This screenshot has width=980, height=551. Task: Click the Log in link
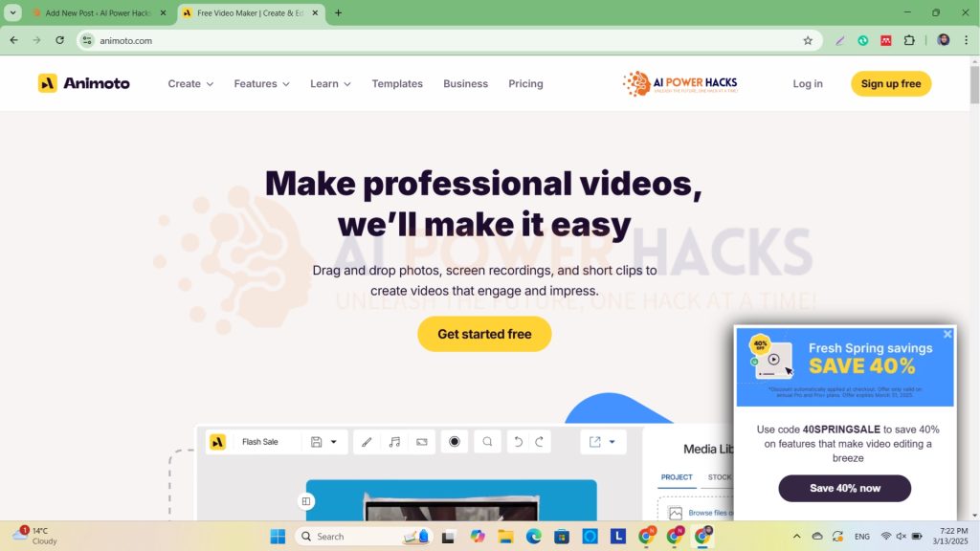[808, 83]
